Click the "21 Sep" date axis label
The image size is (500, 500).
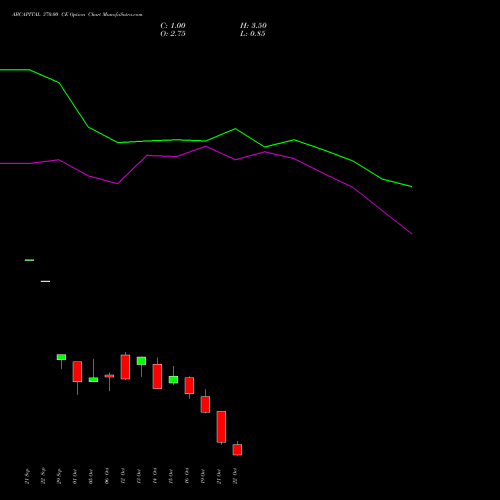[27, 476]
